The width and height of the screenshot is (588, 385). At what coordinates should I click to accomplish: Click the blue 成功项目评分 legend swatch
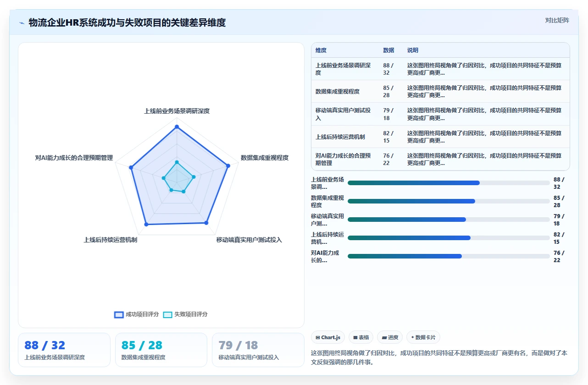[119, 314]
